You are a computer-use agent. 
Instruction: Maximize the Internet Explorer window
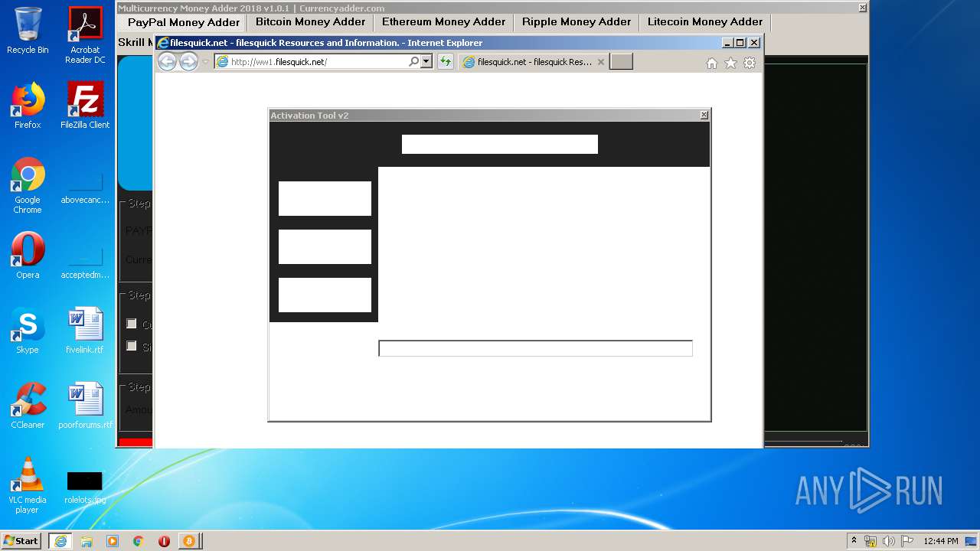click(x=740, y=43)
